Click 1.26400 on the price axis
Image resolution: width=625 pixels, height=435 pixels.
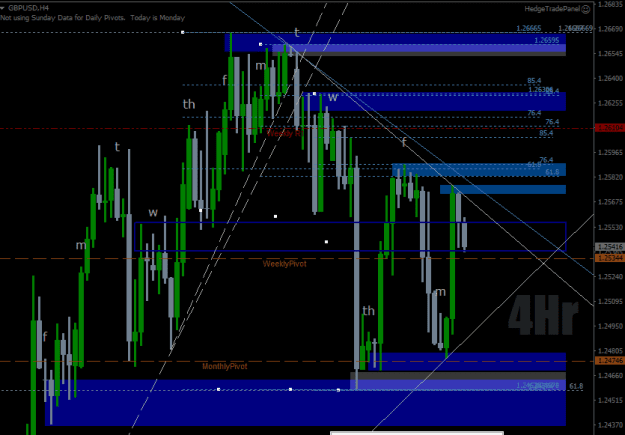(610, 78)
